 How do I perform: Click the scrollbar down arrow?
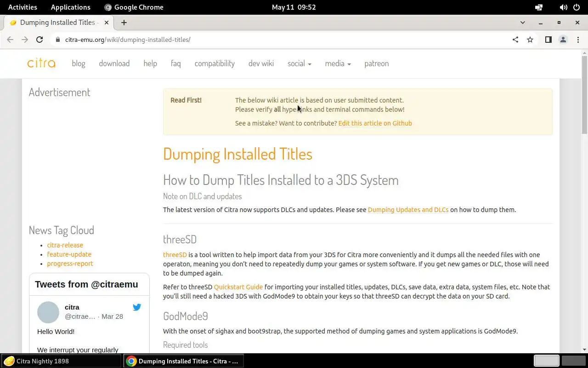pos(584,350)
